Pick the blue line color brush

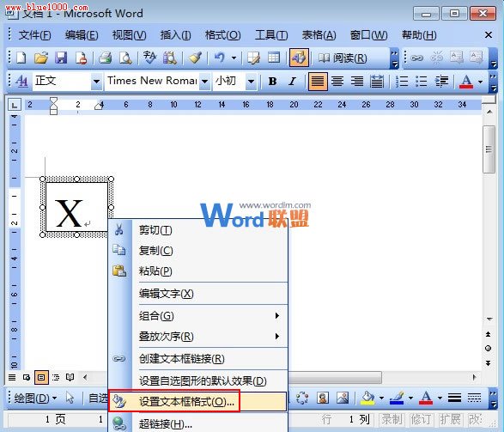tap(397, 398)
